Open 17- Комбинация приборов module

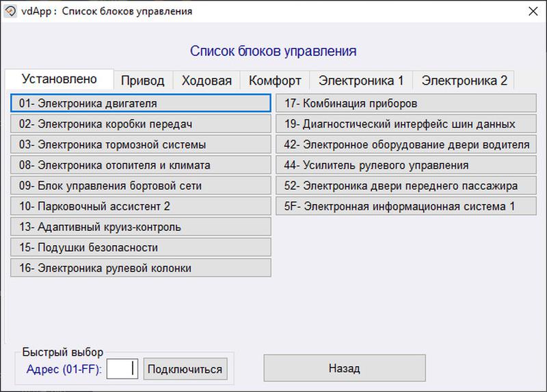tap(406, 104)
